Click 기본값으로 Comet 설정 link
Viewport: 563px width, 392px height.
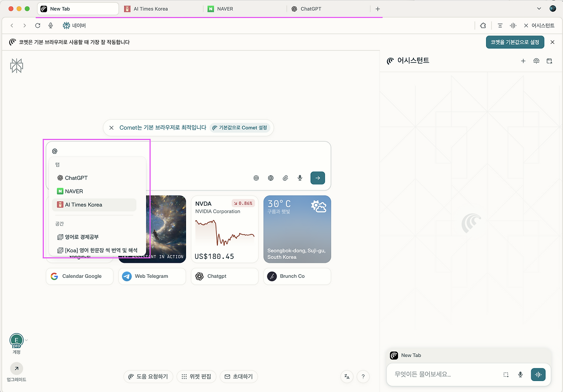240,128
